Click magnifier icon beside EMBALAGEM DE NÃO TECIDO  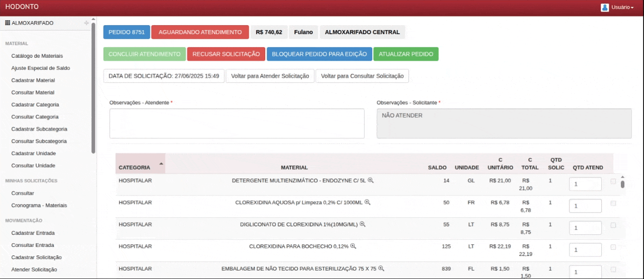pos(381,268)
